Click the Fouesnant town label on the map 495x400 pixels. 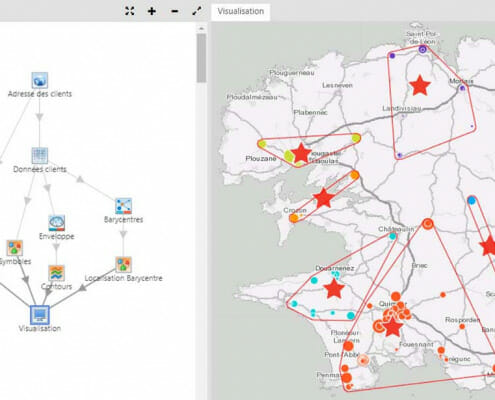coord(416,344)
